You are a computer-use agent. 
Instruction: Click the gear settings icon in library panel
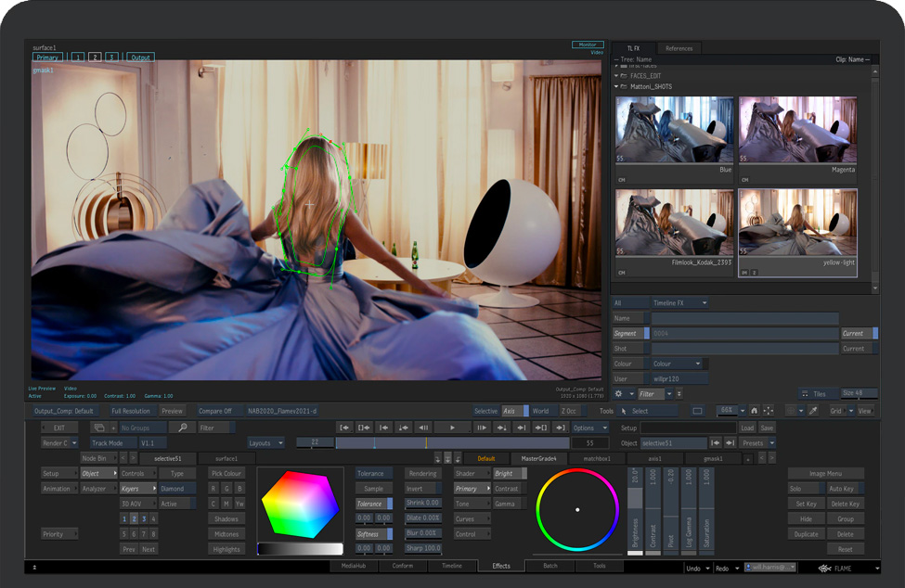pos(619,393)
